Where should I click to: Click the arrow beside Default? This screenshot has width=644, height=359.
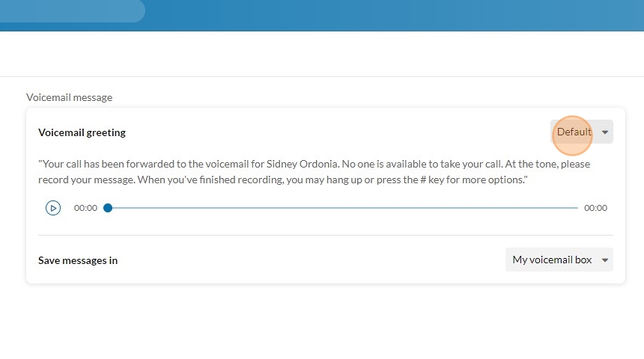(x=605, y=132)
